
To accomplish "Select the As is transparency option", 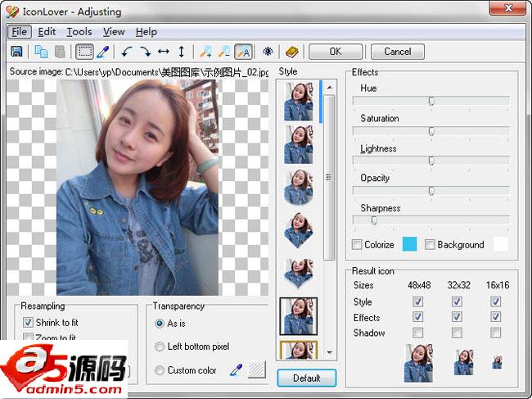I will point(159,324).
